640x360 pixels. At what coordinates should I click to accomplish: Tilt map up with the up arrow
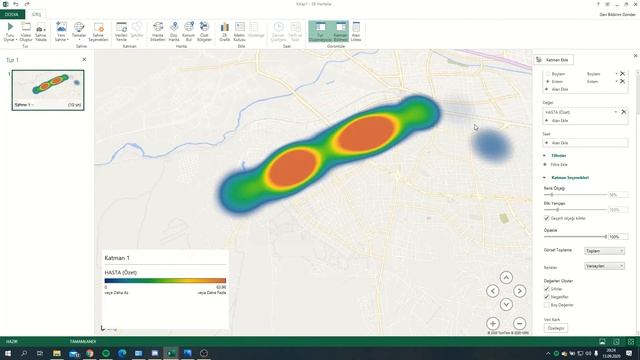(506, 278)
